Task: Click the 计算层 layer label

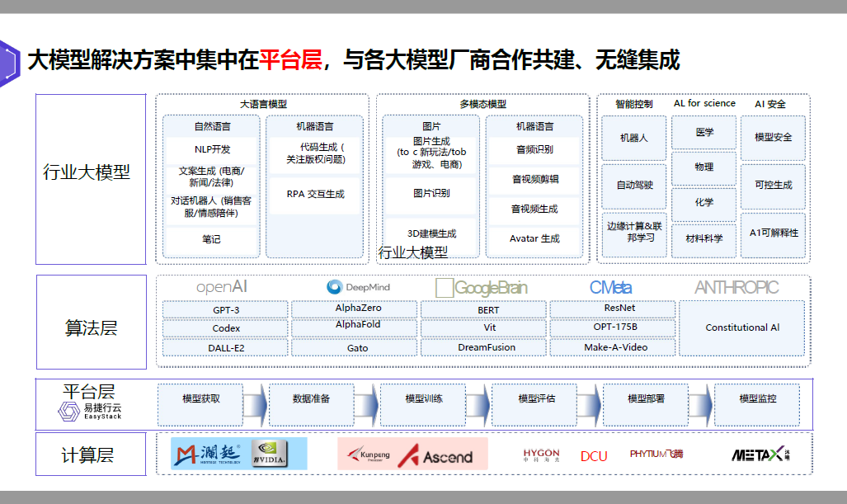Action: (x=87, y=455)
